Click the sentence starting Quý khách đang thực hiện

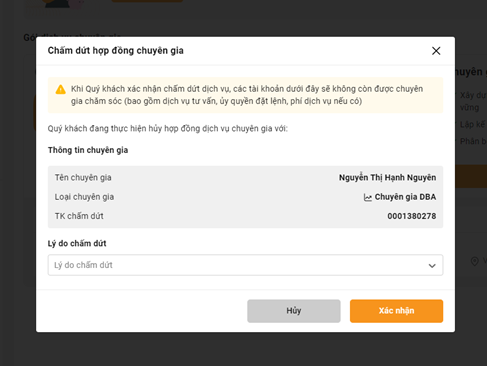(x=168, y=129)
